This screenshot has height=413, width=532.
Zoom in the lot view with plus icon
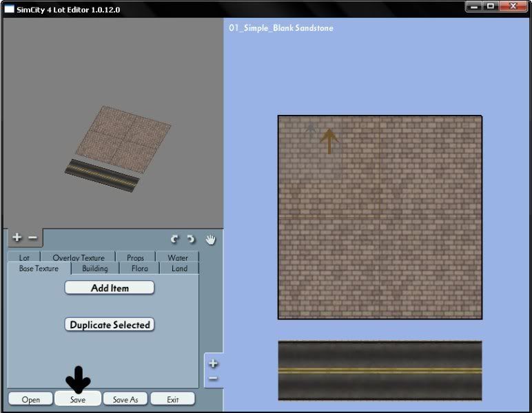(x=213, y=363)
